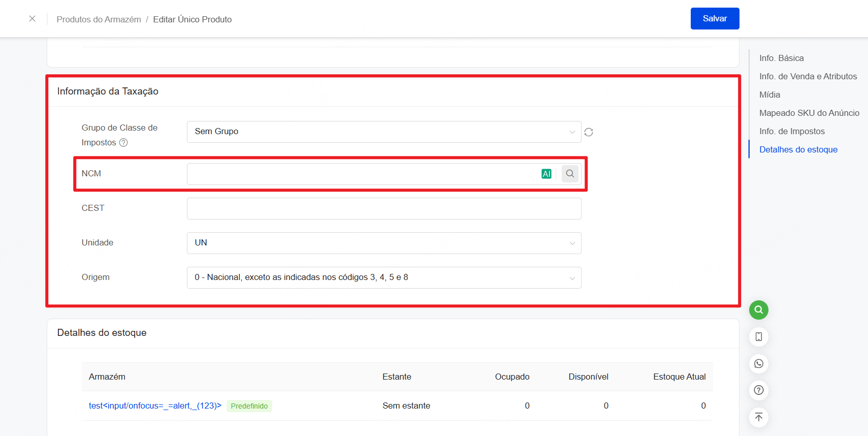This screenshot has height=436, width=868.
Task: Open the Origem dropdown
Action: 383,277
